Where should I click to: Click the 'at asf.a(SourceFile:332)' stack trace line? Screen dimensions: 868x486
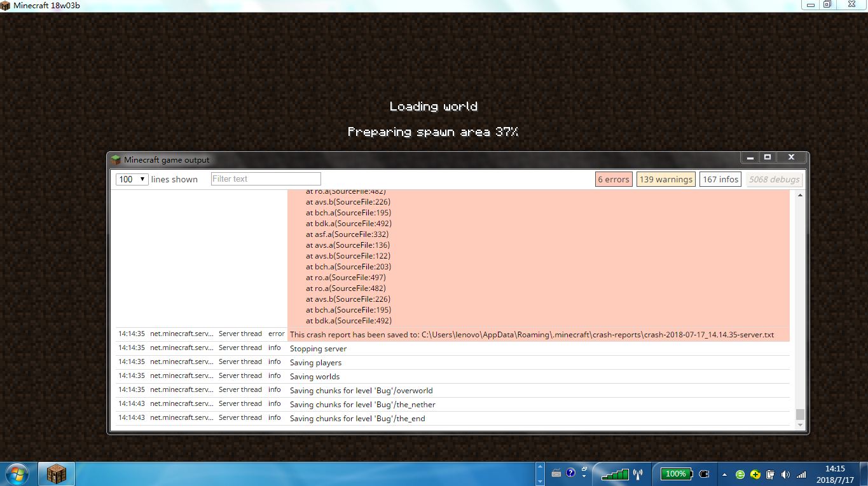tap(347, 234)
